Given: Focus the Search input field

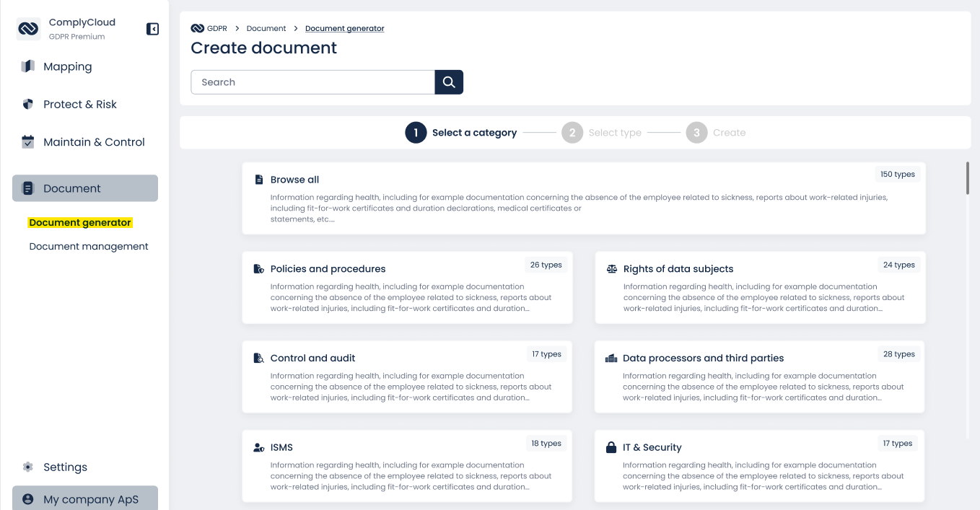Looking at the screenshot, I should pyautogui.click(x=312, y=82).
